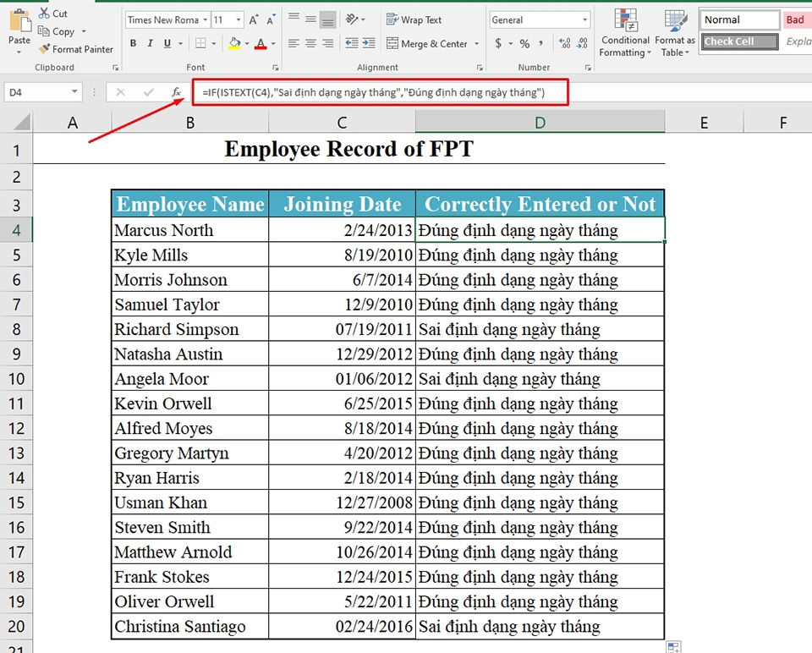This screenshot has width=812, height=653.
Task: Open the Conditional Formatting menu
Action: click(625, 34)
